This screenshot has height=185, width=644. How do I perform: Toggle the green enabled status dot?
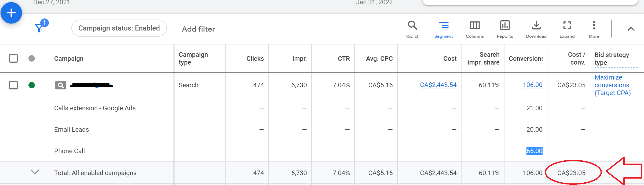(x=32, y=85)
